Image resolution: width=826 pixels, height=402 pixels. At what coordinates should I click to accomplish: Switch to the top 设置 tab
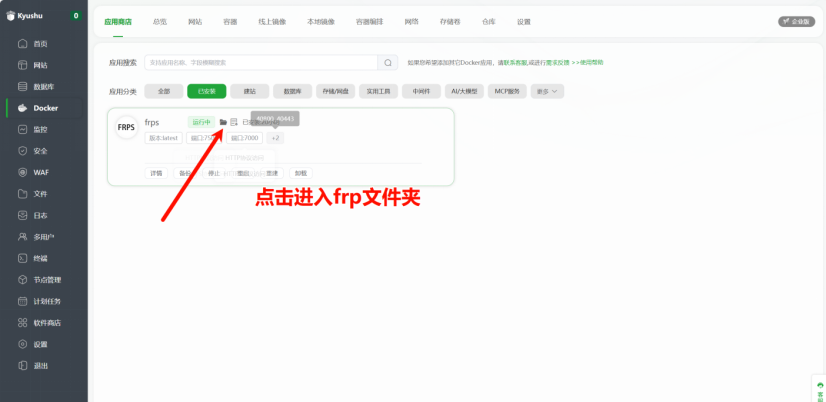524,22
